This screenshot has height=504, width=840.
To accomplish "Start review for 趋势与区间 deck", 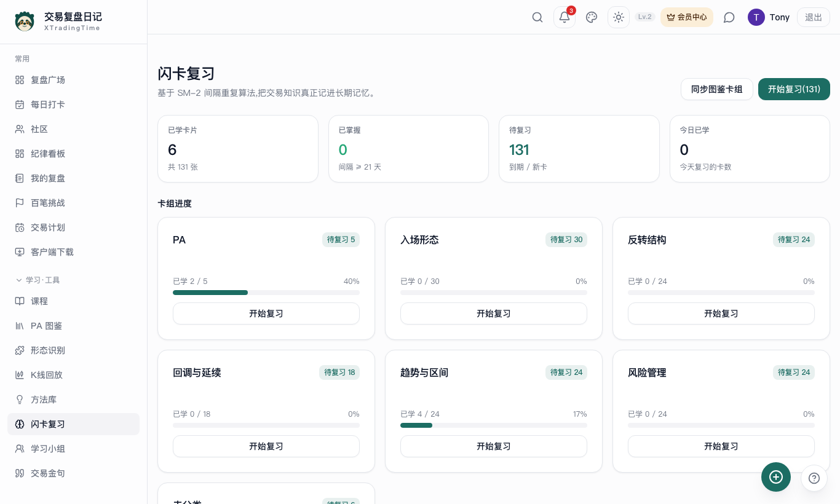I will click(494, 446).
